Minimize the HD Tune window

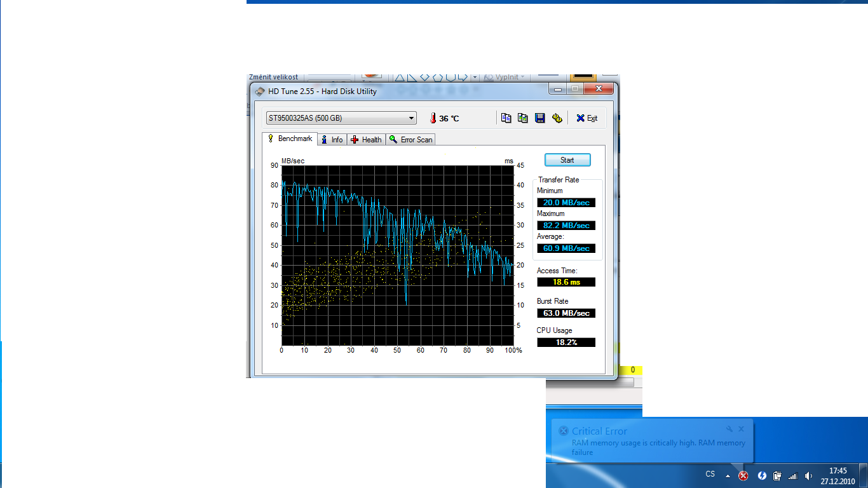click(x=557, y=89)
